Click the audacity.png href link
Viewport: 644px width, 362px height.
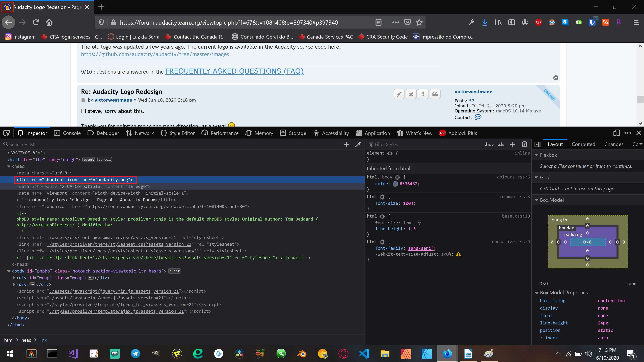[x=113, y=180]
